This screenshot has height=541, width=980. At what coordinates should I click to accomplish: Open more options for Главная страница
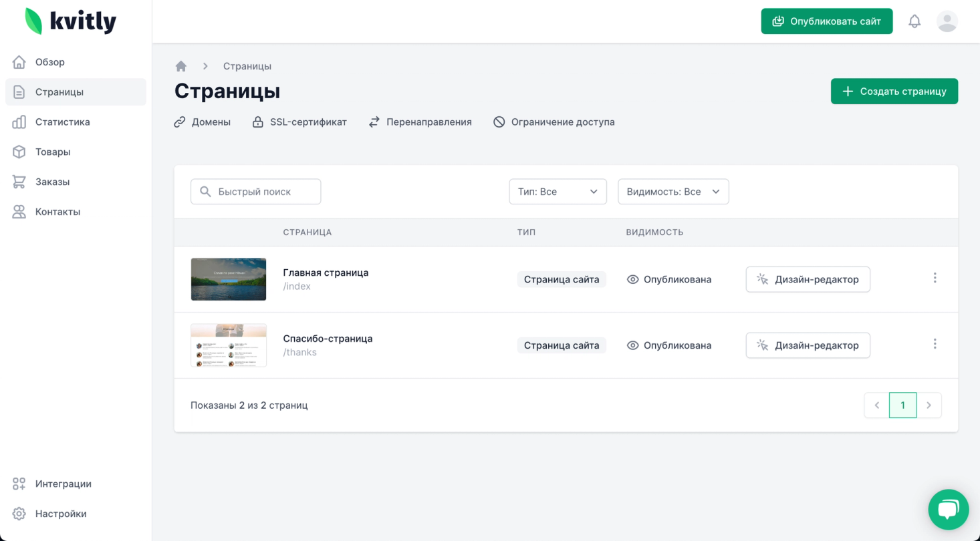click(x=935, y=278)
